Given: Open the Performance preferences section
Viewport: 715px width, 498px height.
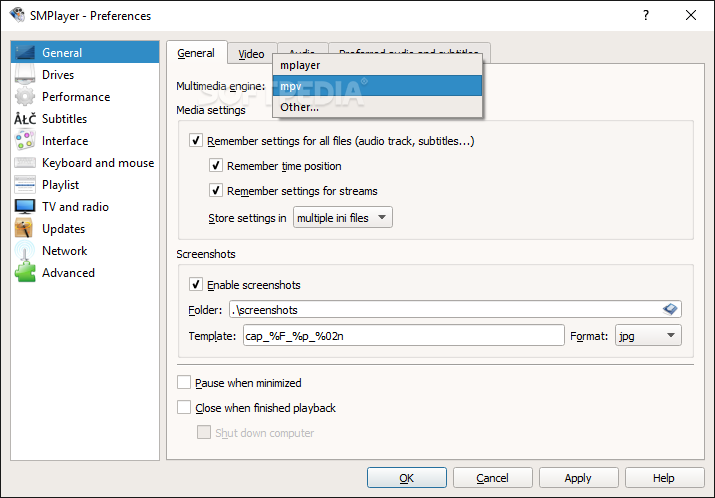Looking at the screenshot, I should [85, 97].
